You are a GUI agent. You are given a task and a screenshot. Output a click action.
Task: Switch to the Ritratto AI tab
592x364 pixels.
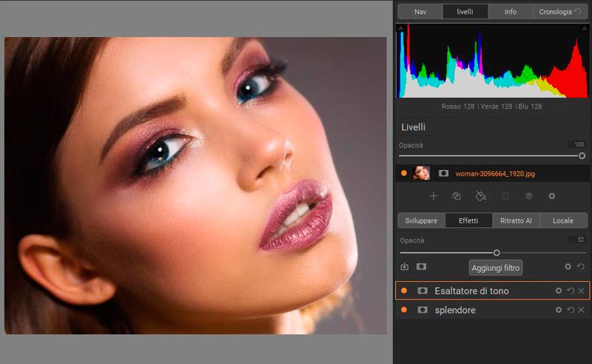pyautogui.click(x=517, y=220)
